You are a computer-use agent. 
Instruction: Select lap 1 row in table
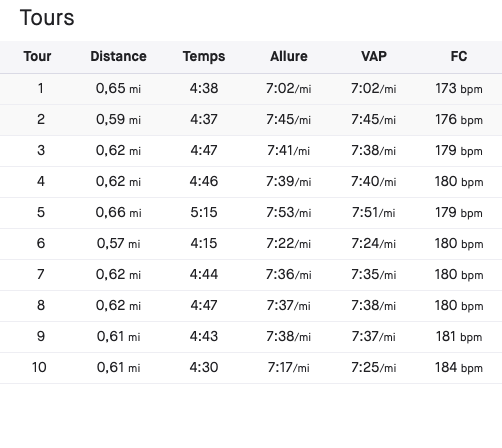pos(251,89)
